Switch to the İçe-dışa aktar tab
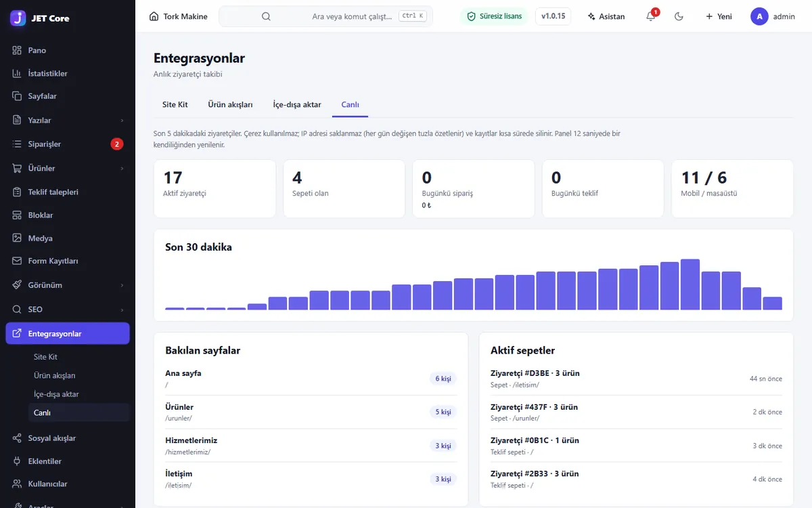The width and height of the screenshot is (812, 508). point(296,104)
